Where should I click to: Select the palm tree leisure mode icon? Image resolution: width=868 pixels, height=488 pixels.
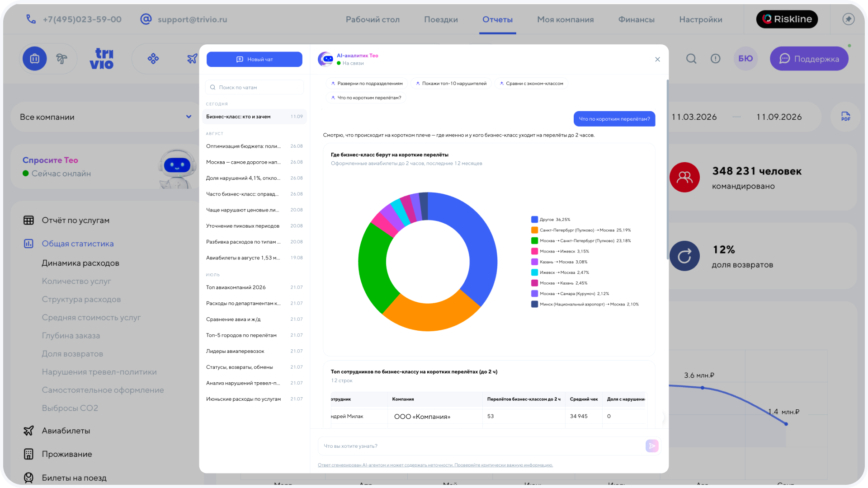(61, 59)
